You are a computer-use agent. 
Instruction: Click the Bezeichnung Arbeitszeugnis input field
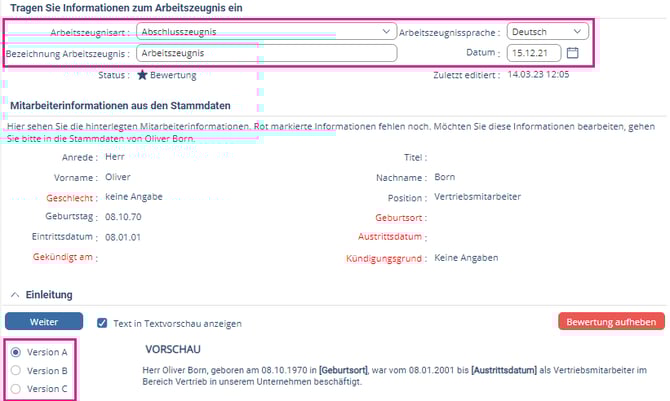(x=266, y=53)
